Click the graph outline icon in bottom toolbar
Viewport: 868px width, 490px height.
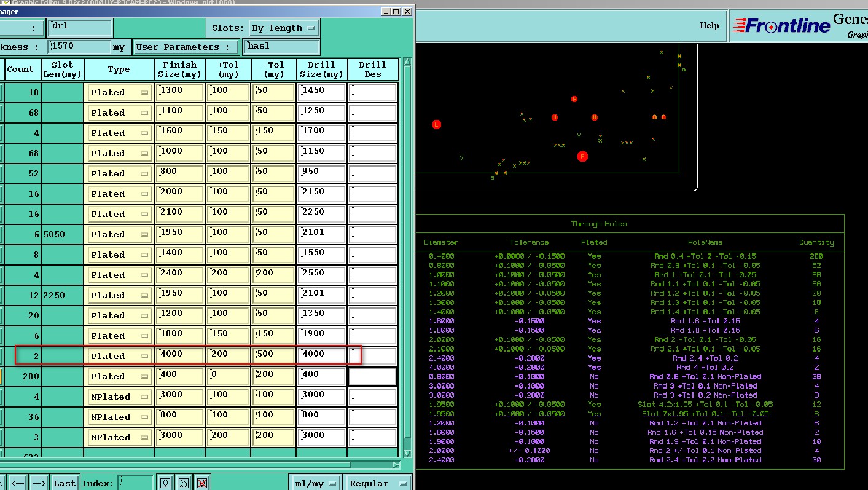(184, 483)
